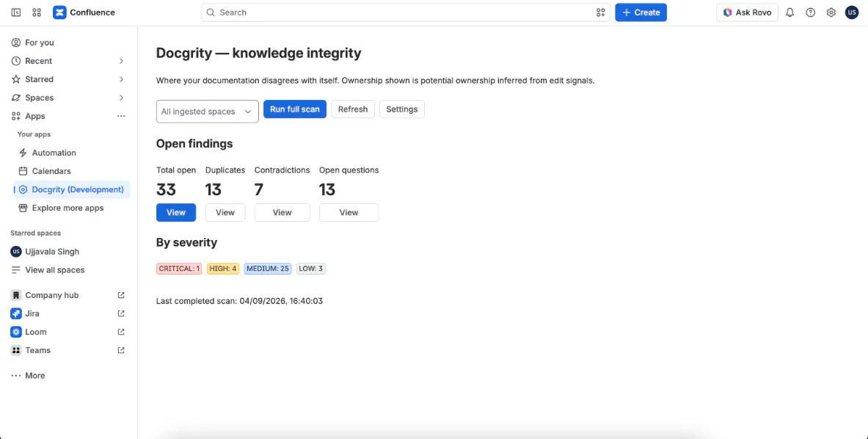
Task: Click the external-link icon beside Teams
Action: [121, 350]
